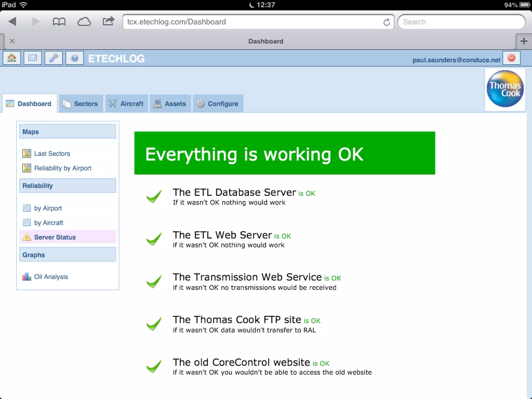The image size is (532, 399).
Task: Open the help question mark icon
Action: pyautogui.click(x=75, y=58)
